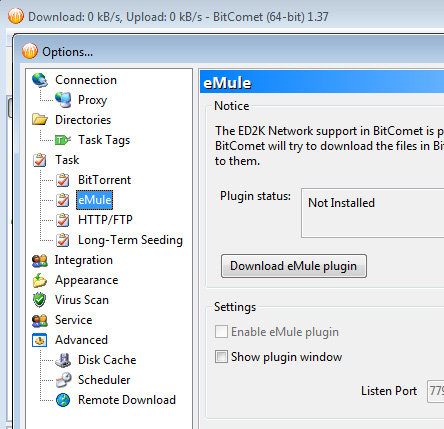Click the Appearance folder icon
444x429 pixels.
[x=40, y=280]
